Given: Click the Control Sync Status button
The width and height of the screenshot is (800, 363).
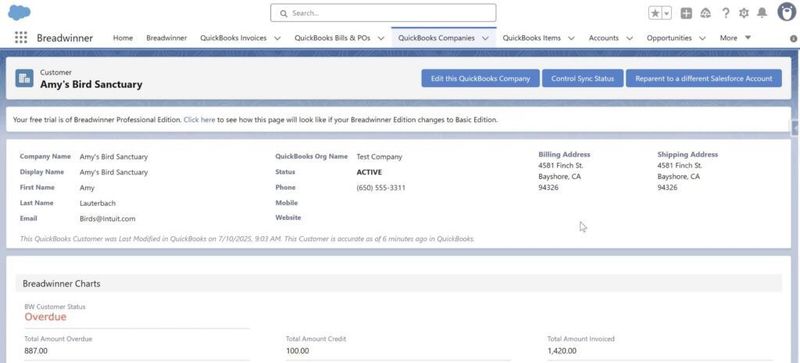Looking at the screenshot, I should [x=583, y=79].
